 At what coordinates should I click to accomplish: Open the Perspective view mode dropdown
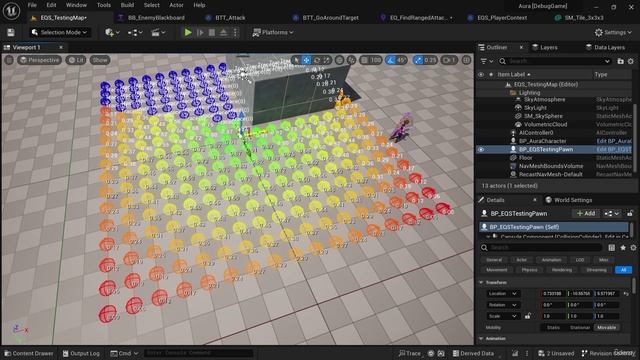39,60
